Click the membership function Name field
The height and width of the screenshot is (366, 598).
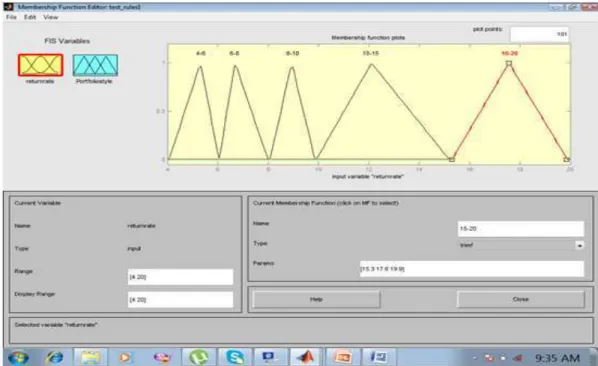click(521, 229)
